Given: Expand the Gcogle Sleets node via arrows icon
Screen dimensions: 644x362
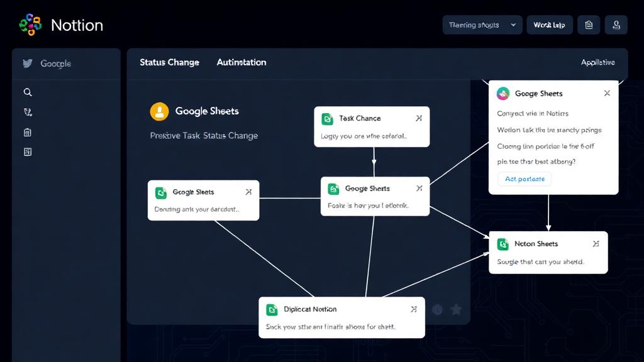Looking at the screenshot, I should (248, 192).
